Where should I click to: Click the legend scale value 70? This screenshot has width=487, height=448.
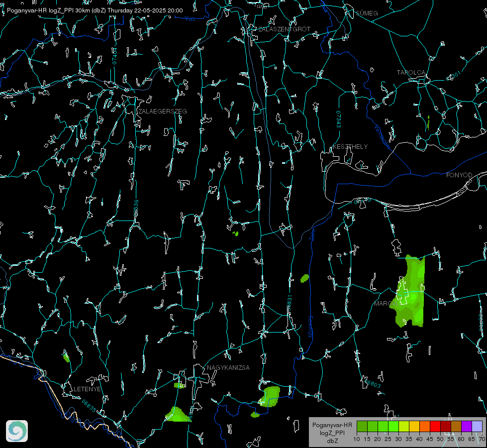482,439
